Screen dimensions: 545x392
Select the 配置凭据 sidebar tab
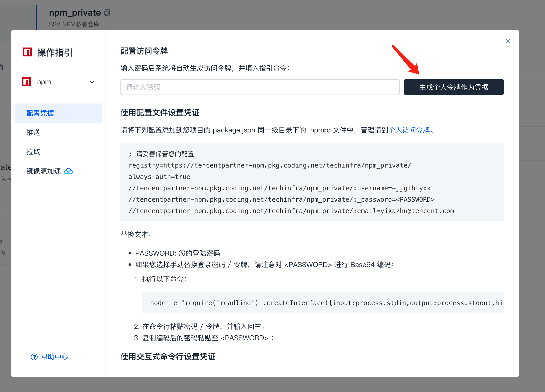[58, 113]
